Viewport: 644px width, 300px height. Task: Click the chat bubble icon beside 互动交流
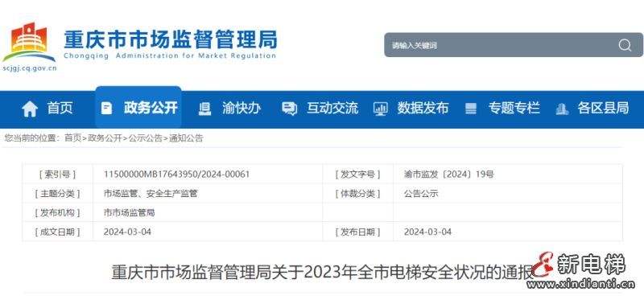[289, 109]
